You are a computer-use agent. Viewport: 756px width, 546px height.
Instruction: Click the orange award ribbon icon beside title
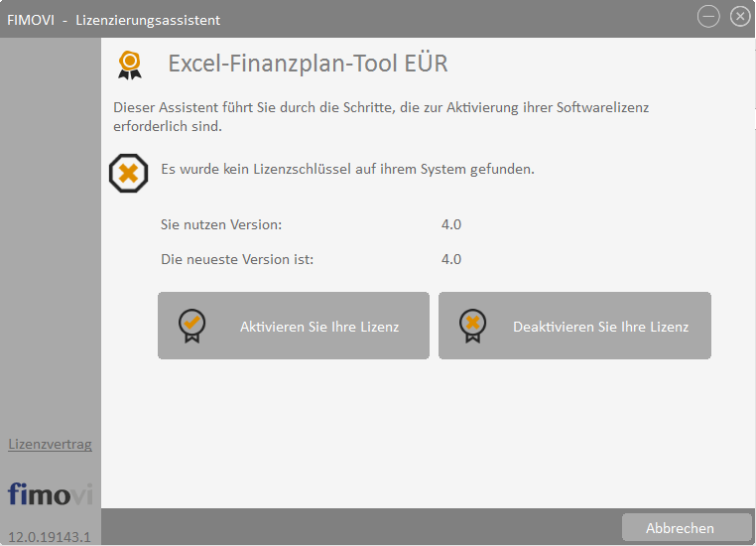coord(130,65)
